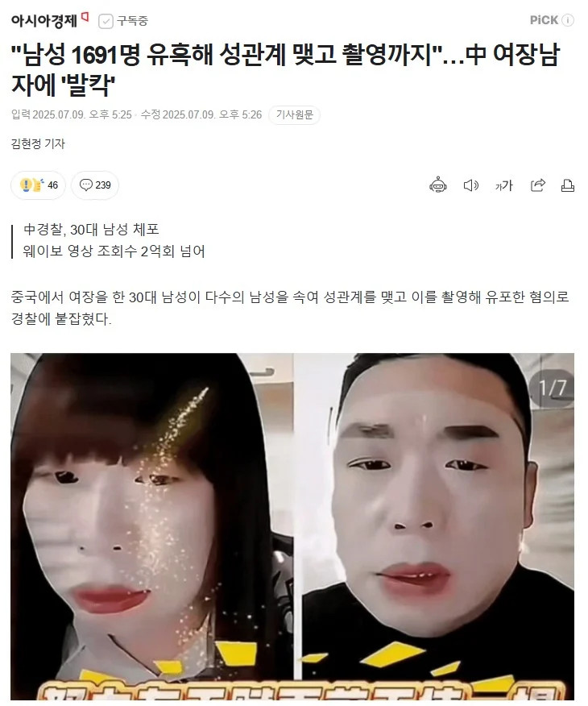
Task: Open the 기사원문 original article button
Action: (294, 114)
